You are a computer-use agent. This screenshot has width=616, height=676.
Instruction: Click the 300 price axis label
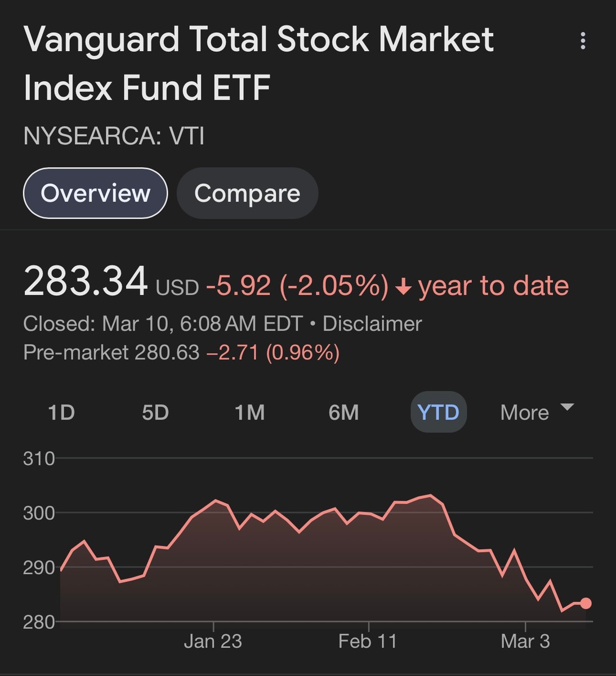point(39,513)
